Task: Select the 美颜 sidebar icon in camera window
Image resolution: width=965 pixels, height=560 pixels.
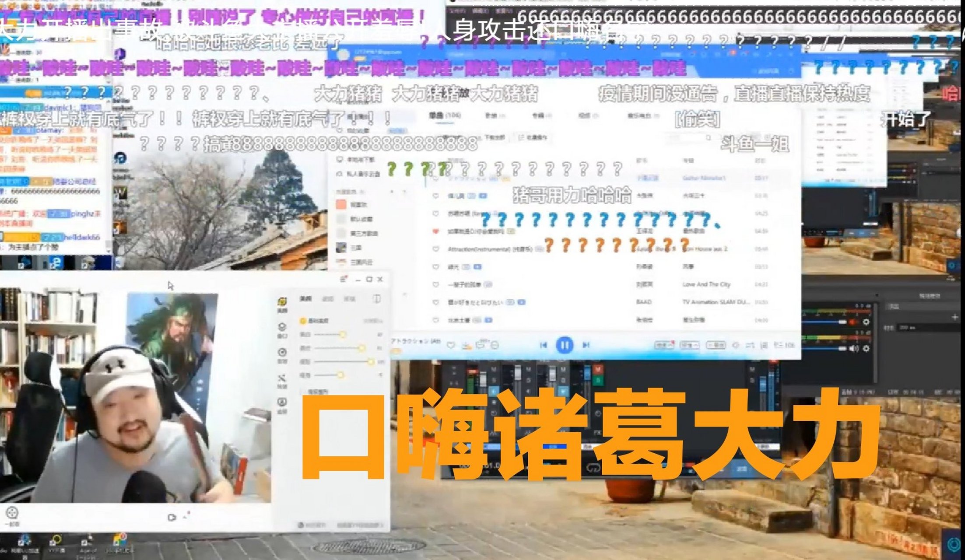Action: click(282, 305)
